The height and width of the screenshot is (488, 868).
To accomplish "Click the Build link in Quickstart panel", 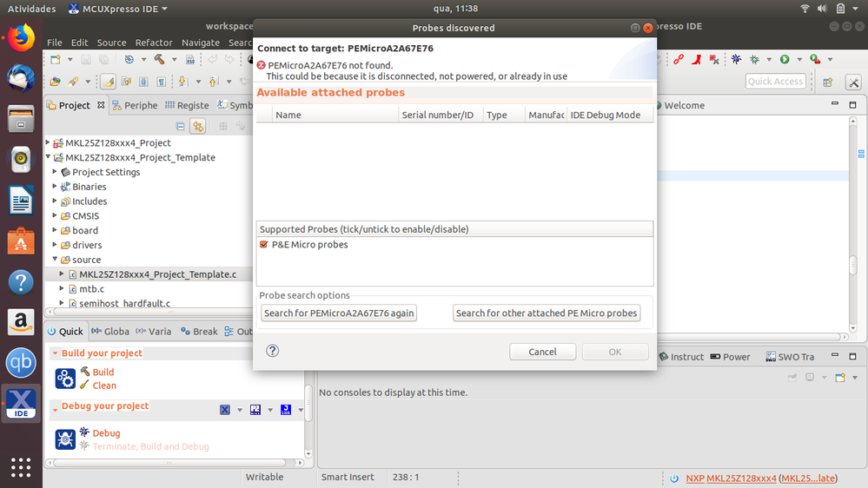I will pos(103,373).
